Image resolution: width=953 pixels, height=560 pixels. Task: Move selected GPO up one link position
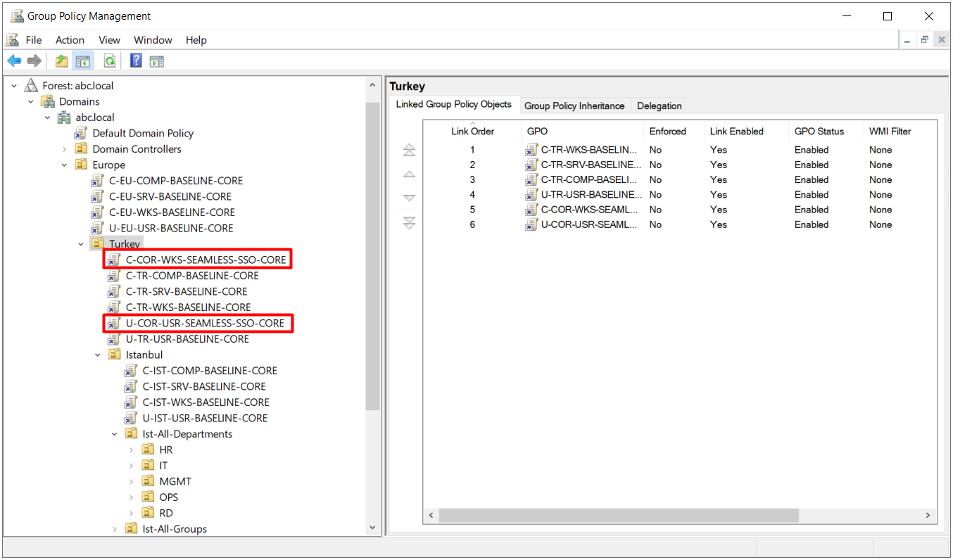[x=410, y=174]
